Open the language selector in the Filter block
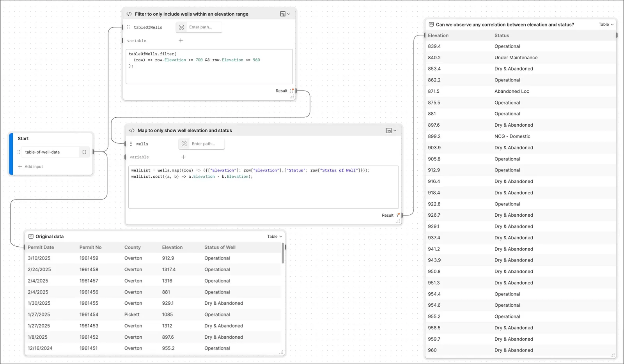 pos(285,14)
